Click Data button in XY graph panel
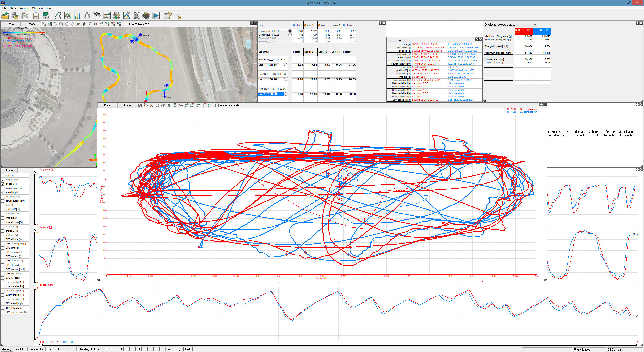 107,105
